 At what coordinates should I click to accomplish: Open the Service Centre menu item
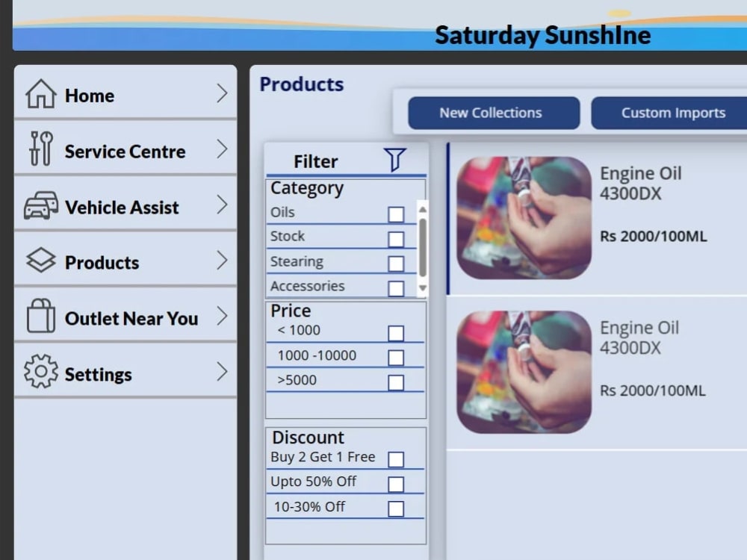pyautogui.click(x=125, y=149)
